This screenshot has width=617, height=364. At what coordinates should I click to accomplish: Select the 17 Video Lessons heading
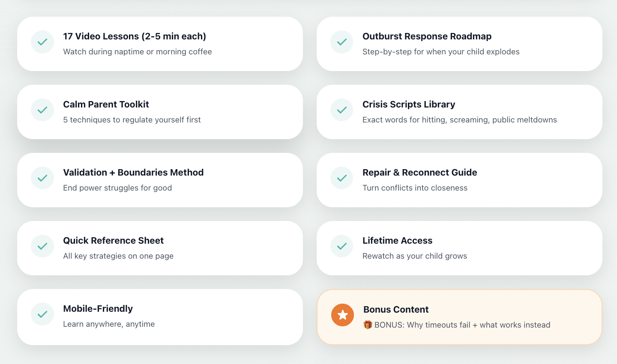(135, 36)
